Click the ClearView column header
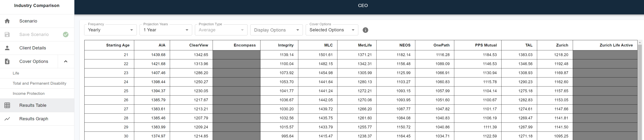This screenshot has width=644, height=140. 191,45
